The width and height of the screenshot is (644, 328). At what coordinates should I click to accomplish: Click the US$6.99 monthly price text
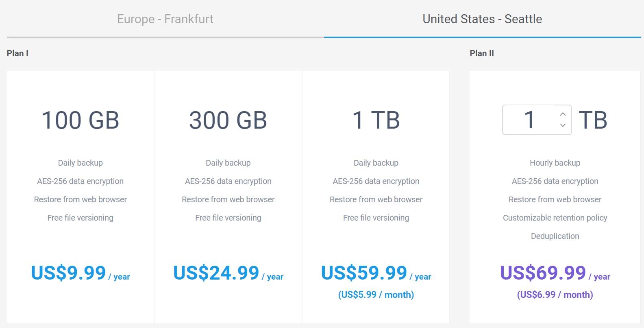pos(555,294)
